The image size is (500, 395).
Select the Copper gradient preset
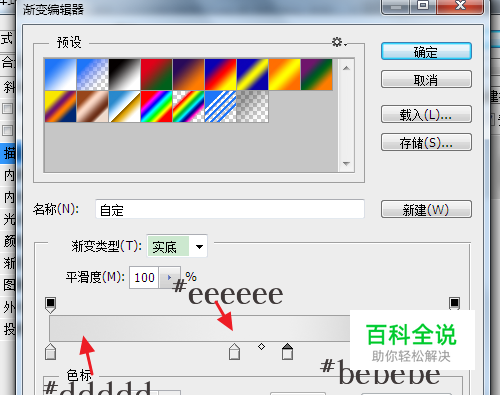pos(92,107)
